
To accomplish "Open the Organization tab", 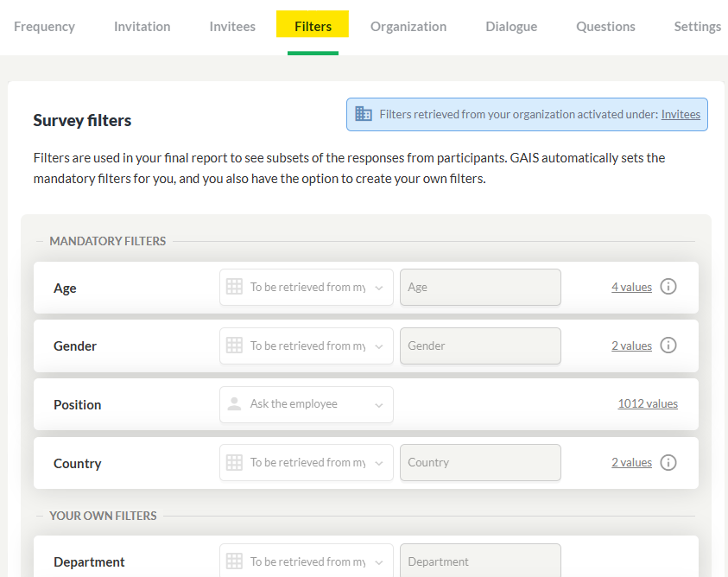I will (x=408, y=27).
